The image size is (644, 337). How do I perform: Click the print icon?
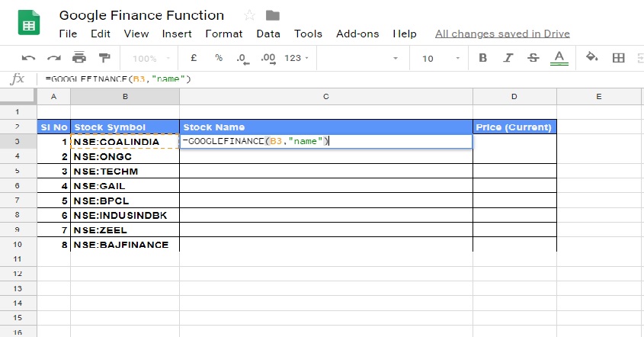[x=79, y=58]
